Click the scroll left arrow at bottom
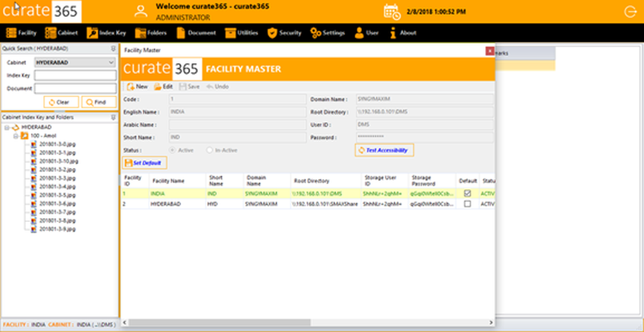644x332 pixels. 124,322
